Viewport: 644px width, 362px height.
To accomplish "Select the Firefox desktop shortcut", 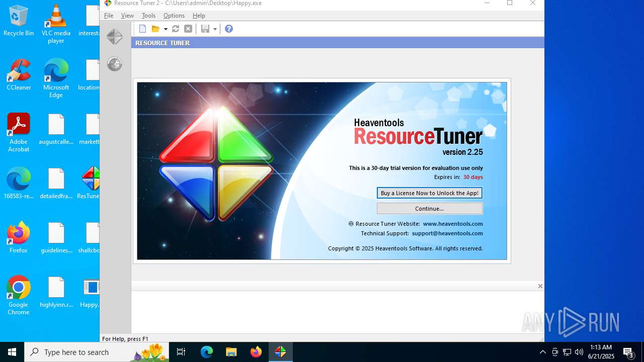I will pyautogui.click(x=19, y=238).
